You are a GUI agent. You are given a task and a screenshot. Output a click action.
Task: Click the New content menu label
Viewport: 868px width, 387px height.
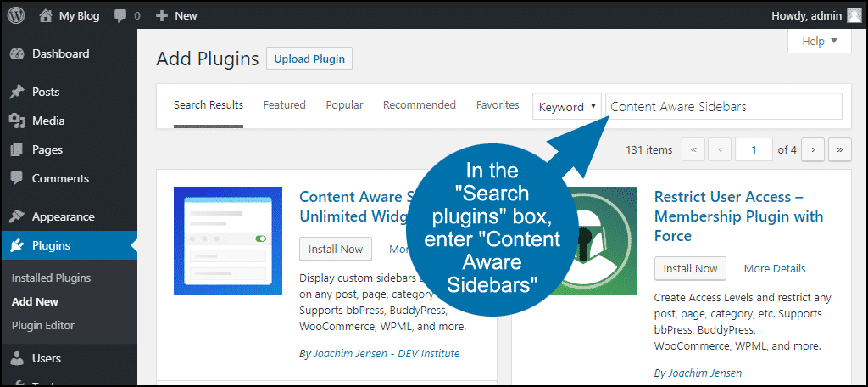(x=186, y=16)
